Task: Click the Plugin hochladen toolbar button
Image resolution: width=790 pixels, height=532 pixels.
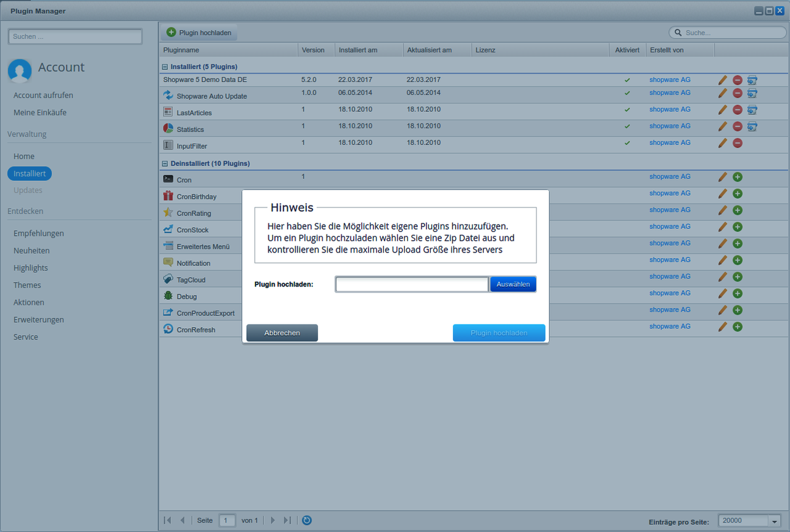Action: [199, 32]
